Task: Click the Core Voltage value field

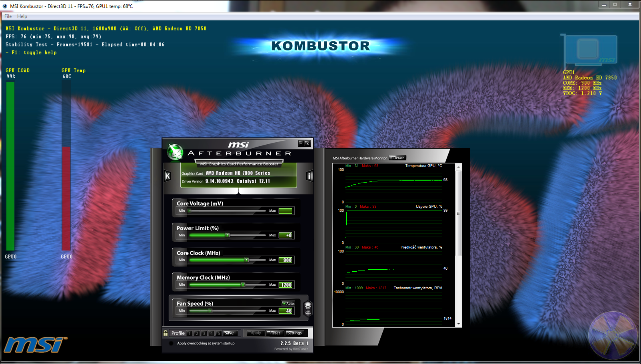Action: (286, 211)
